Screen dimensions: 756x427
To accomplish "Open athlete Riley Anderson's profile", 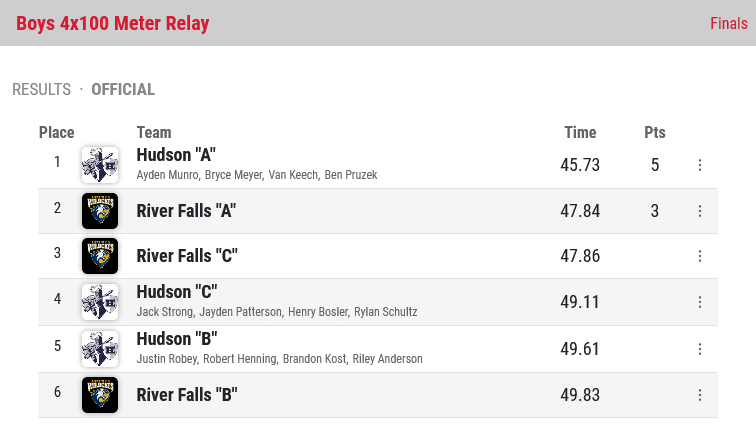I will (x=387, y=359).
